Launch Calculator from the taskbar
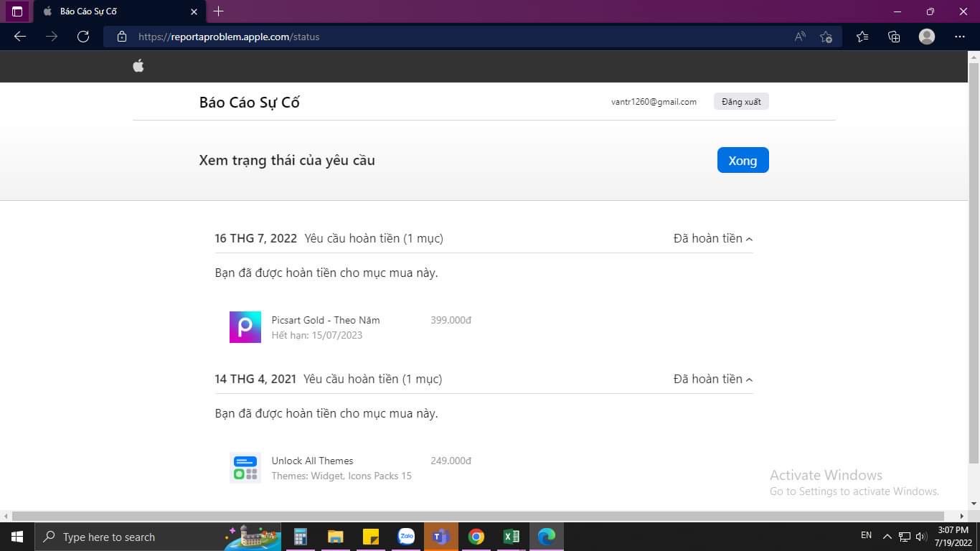Screen dimensions: 980x551 click(300, 537)
